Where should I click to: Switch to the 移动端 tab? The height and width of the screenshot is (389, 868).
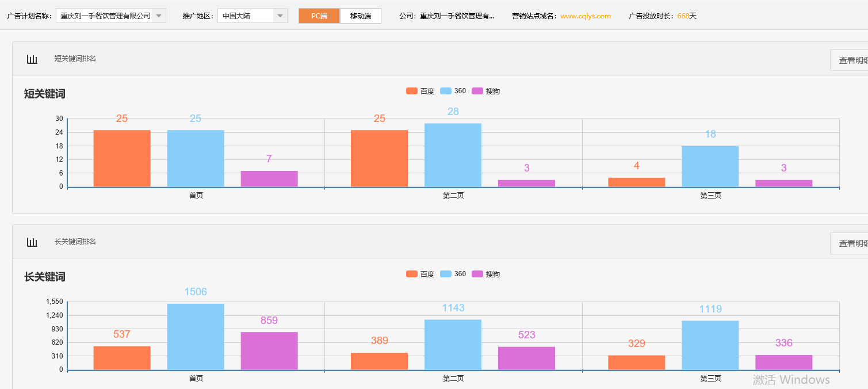[361, 16]
